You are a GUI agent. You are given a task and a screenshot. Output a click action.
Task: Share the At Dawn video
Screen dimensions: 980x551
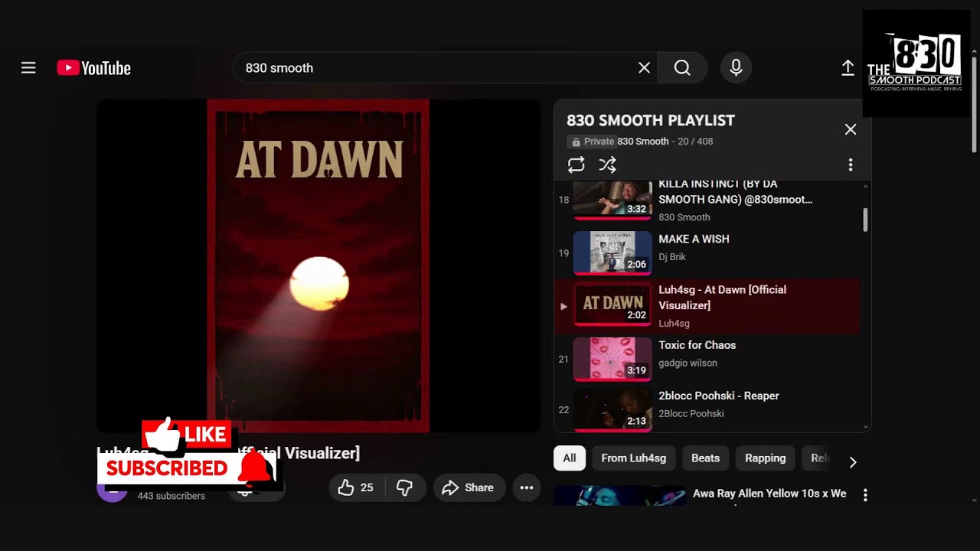(469, 487)
